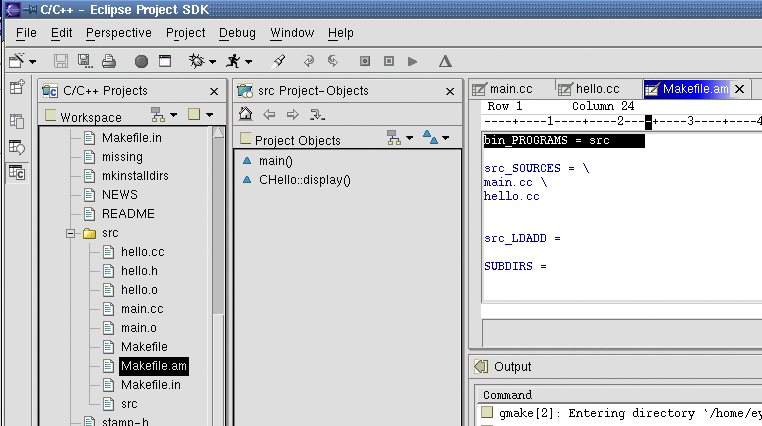Click the triangle icon at toolbar end

444,61
